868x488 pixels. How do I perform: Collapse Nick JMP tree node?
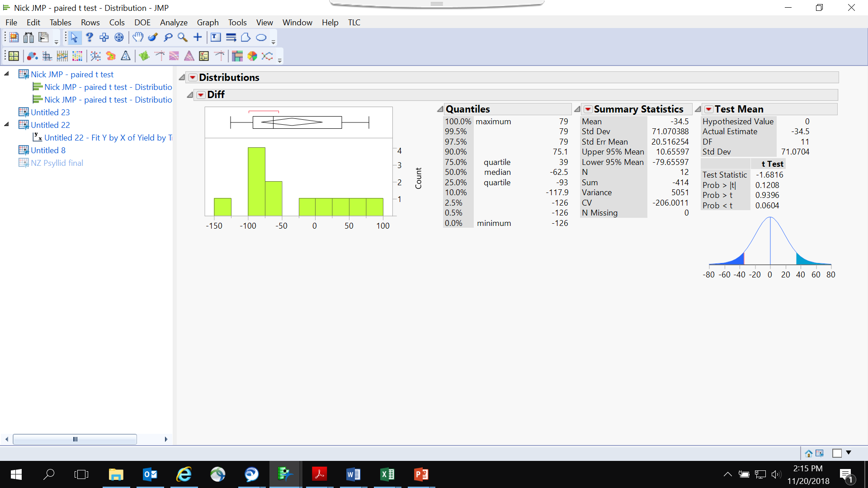[x=7, y=74]
